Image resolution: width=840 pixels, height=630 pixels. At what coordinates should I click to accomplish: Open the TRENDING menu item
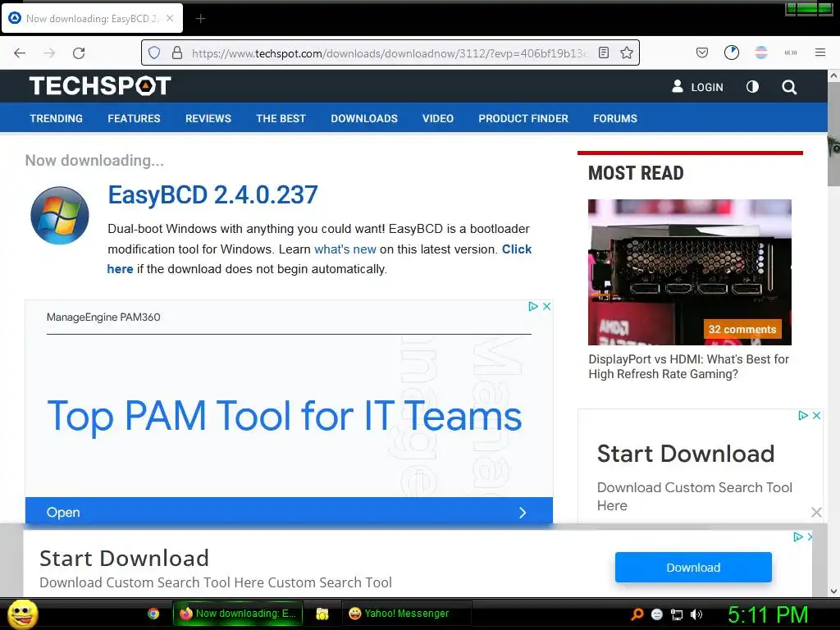click(x=57, y=118)
